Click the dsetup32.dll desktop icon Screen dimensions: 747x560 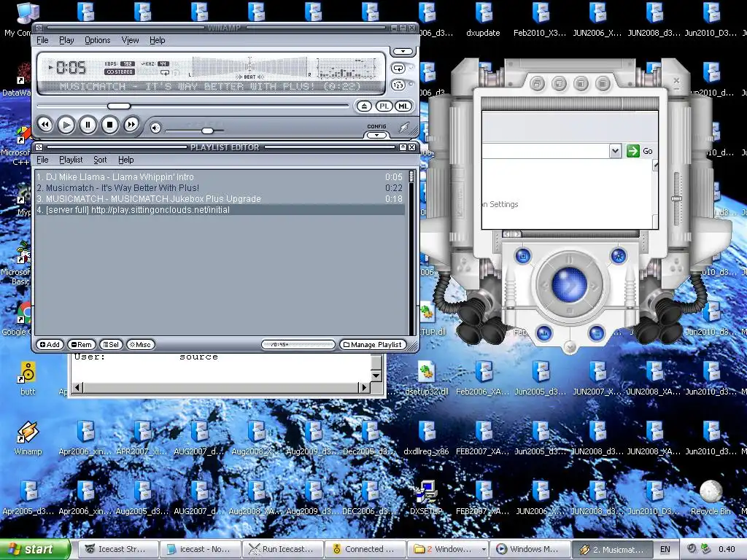[x=426, y=378]
